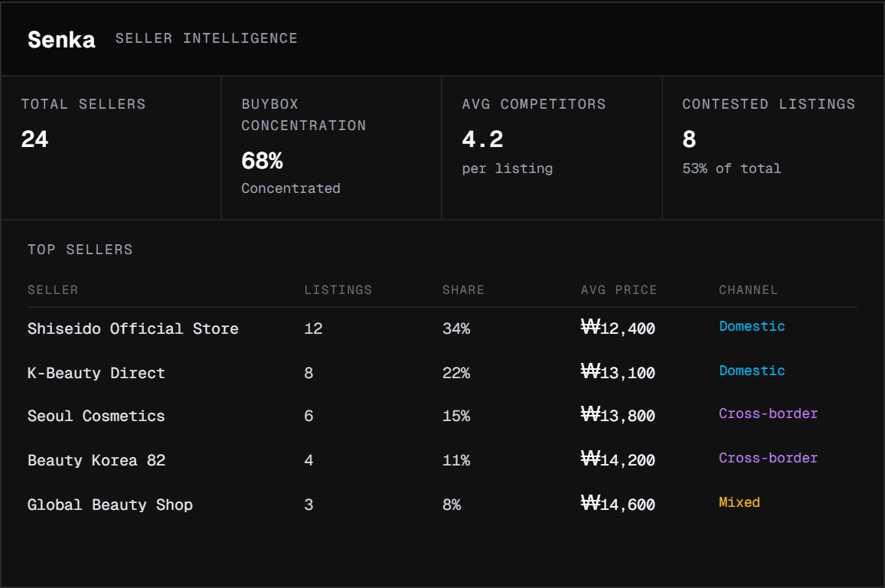The height and width of the screenshot is (588, 885).
Task: Click the ₩13,100 average price
Action: pos(618,372)
